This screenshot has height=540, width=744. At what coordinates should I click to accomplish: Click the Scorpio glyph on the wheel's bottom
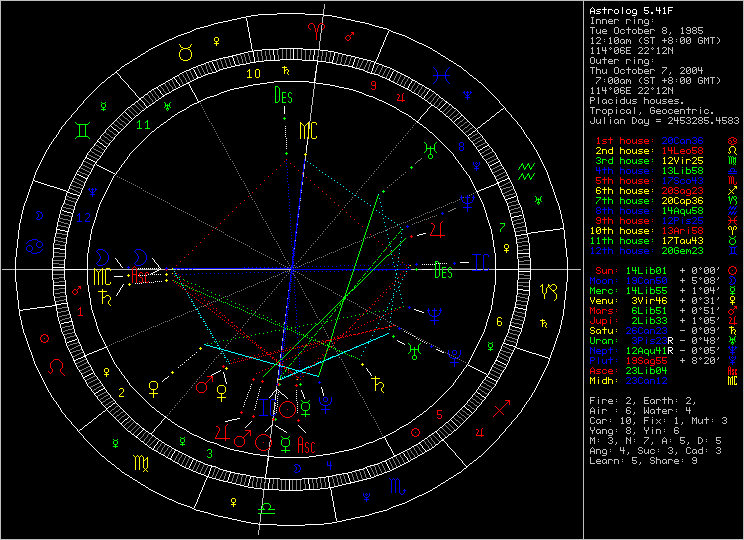(x=397, y=490)
